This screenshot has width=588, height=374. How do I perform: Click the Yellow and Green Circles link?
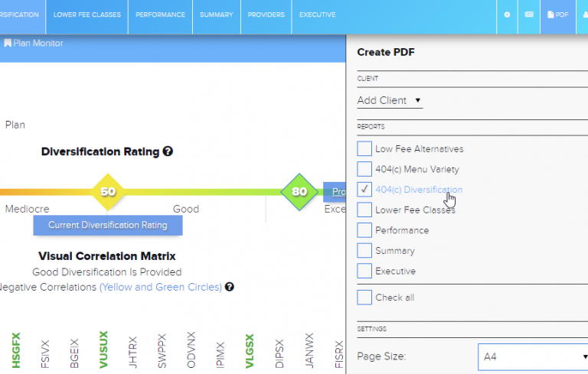pyautogui.click(x=161, y=288)
